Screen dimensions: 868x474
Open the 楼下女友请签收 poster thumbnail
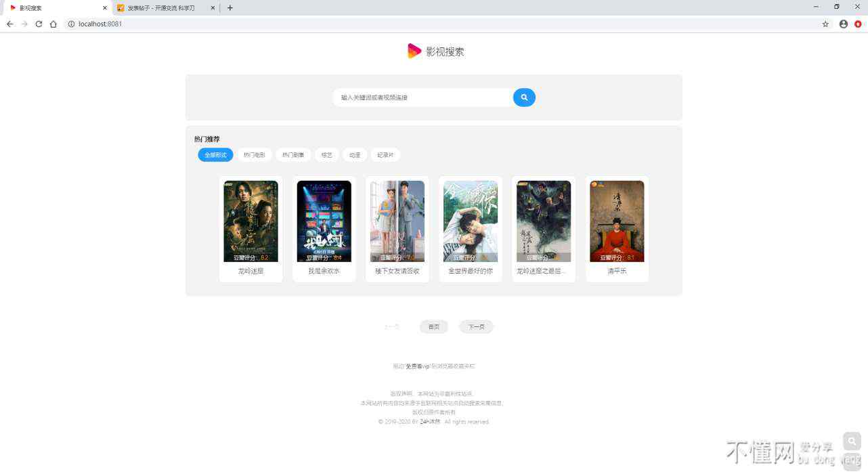coord(397,221)
